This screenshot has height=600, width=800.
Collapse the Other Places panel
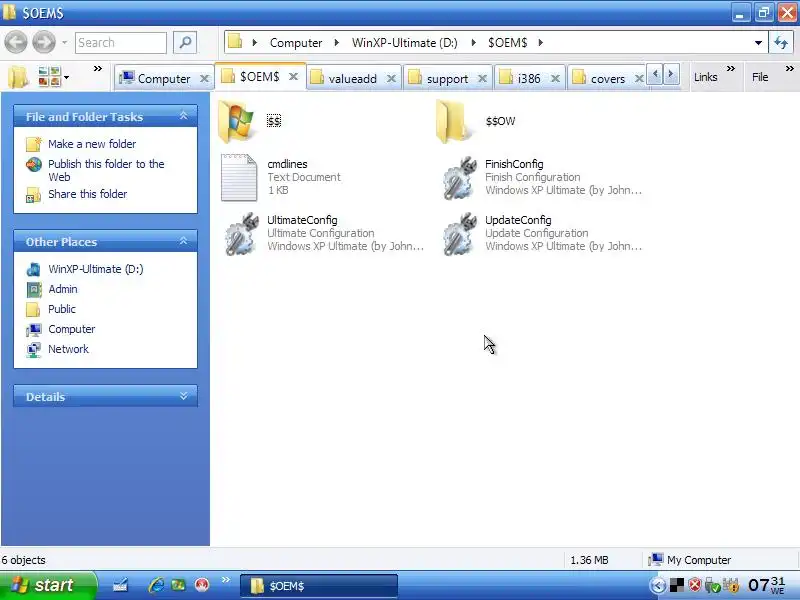pyautogui.click(x=183, y=241)
